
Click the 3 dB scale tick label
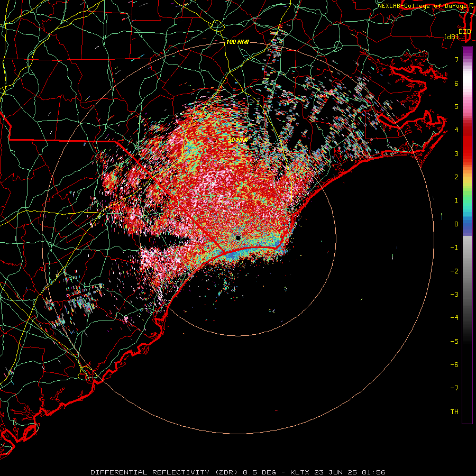click(456, 153)
